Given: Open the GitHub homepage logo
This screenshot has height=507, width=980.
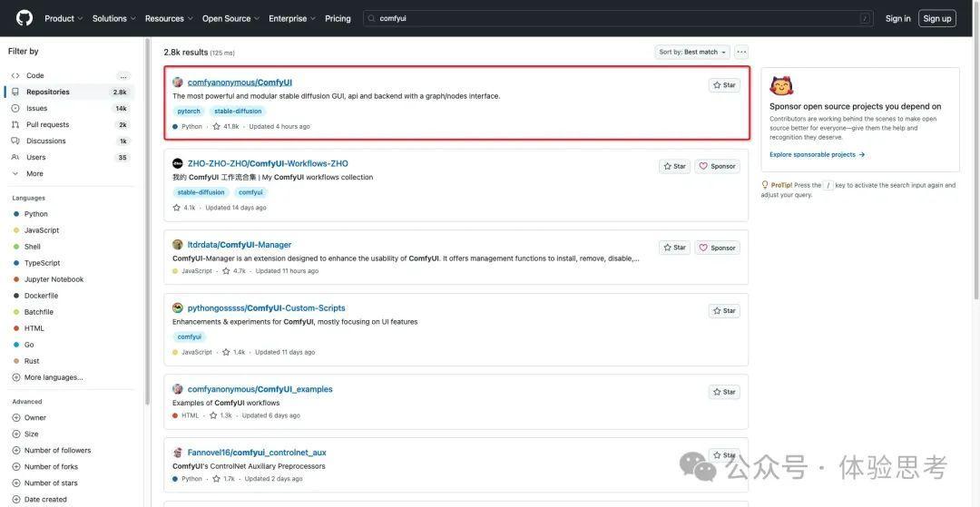Looking at the screenshot, I should [24, 18].
